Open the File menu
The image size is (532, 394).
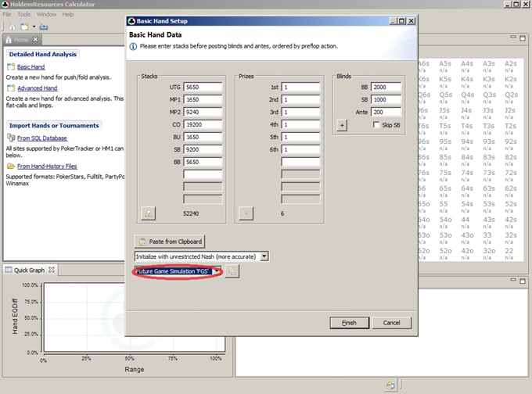7,14
